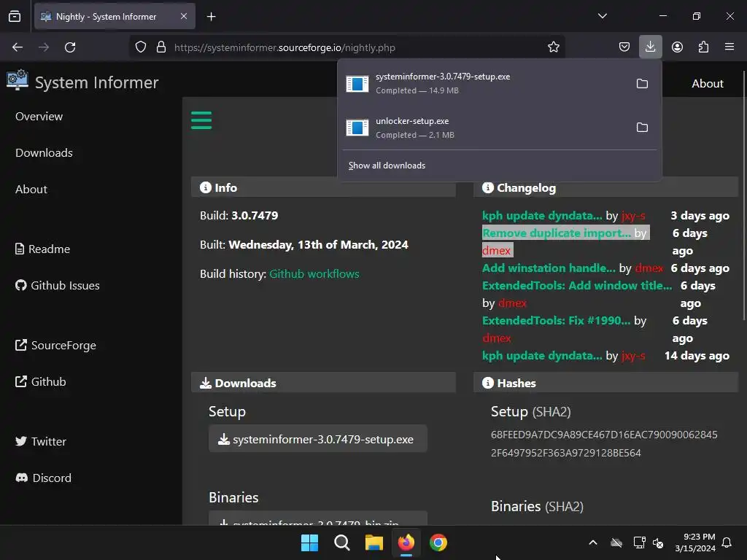Open Add winstation handle commit
Screen dimensions: 747x560
coord(549,268)
